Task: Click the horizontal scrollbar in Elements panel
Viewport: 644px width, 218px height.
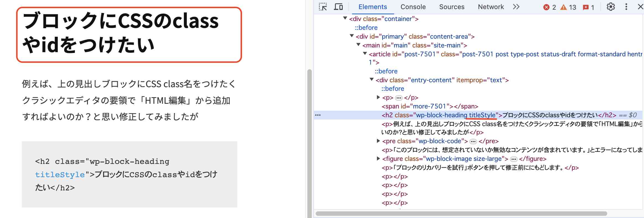Action: pyautogui.click(x=461, y=214)
